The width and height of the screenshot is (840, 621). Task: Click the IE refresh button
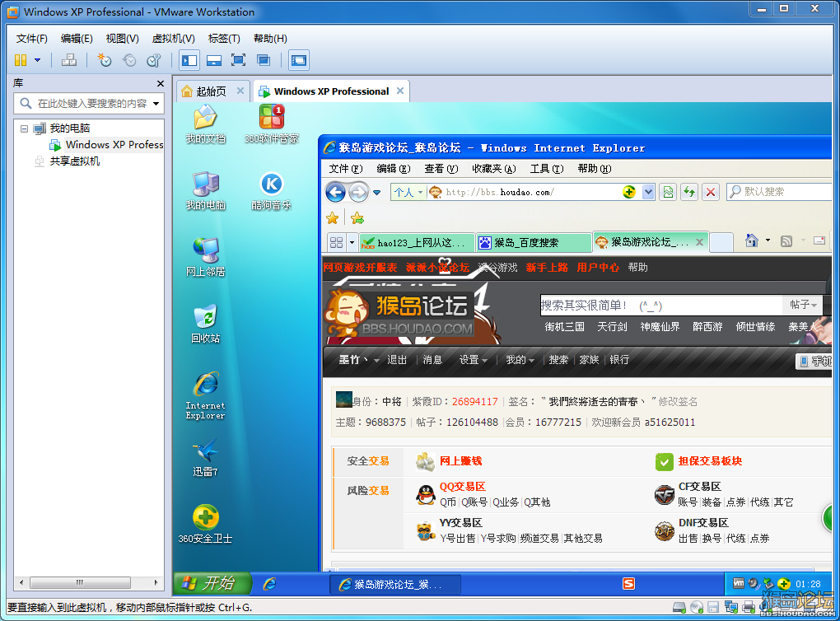tap(689, 192)
